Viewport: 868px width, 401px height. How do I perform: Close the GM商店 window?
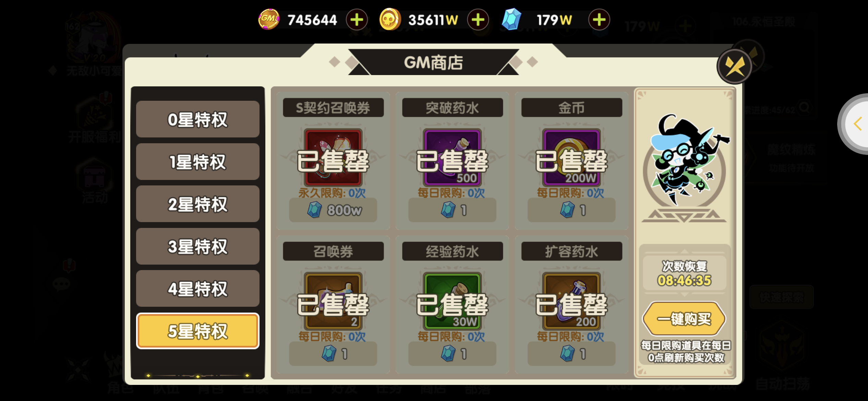[735, 66]
